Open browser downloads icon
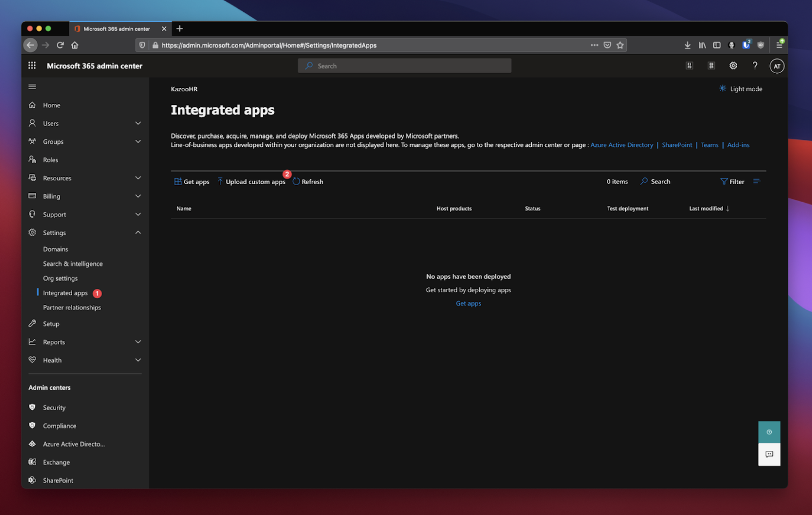812x515 pixels. coord(687,45)
